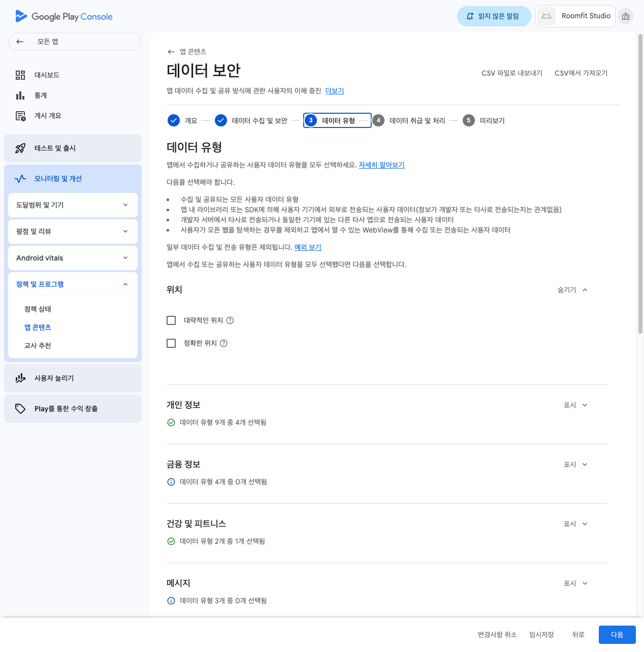Expand the financial info section

pos(575,465)
